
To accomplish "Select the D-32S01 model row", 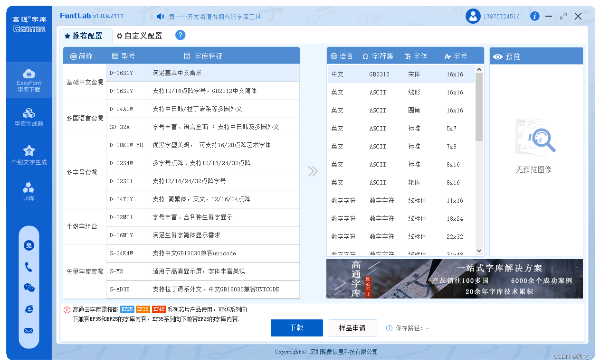I will [x=203, y=181].
